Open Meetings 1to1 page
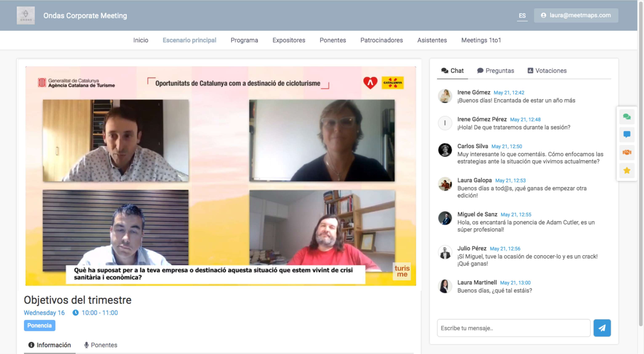 (x=481, y=40)
